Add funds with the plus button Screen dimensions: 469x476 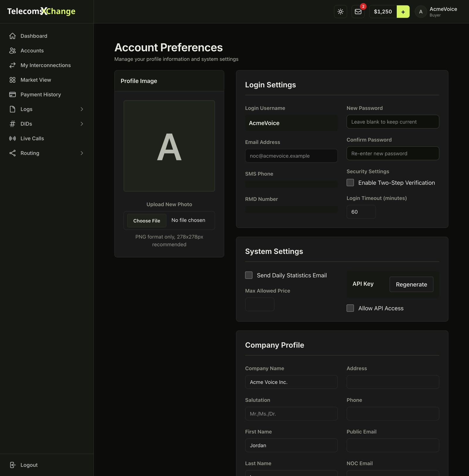(403, 12)
